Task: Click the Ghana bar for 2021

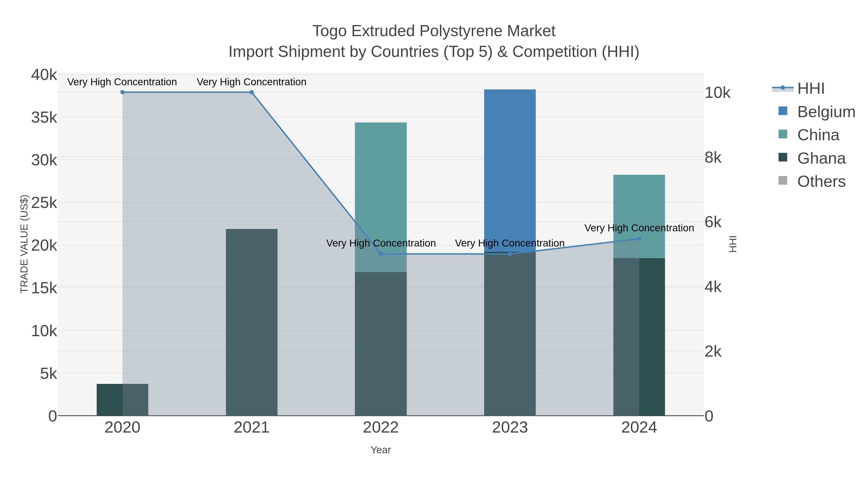Action: [251, 322]
